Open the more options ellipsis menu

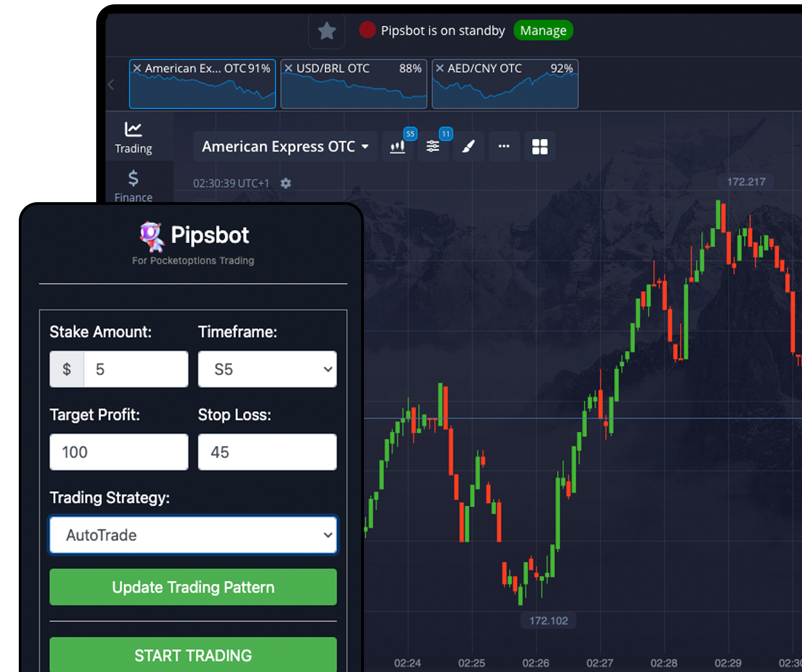click(504, 146)
